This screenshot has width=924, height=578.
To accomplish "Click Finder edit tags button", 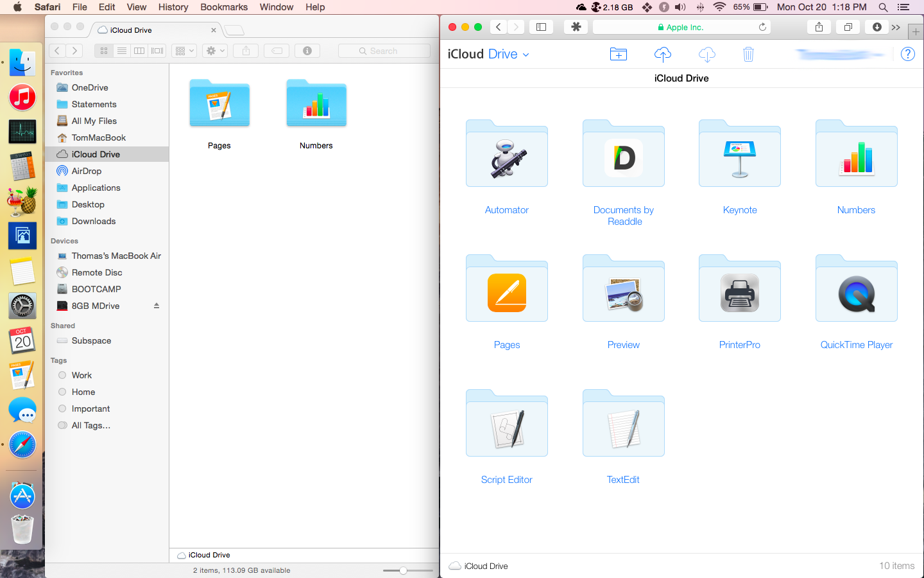I will click(x=277, y=51).
